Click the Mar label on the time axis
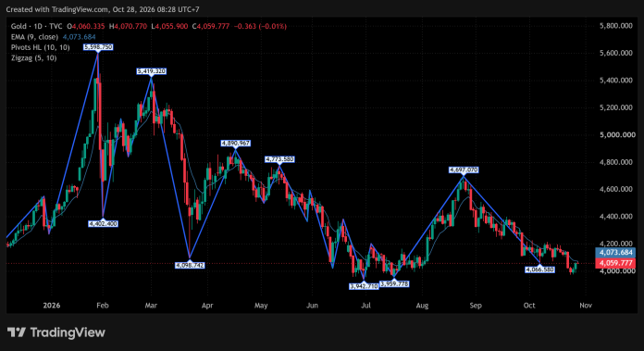This screenshot has width=644, height=351. click(x=151, y=306)
